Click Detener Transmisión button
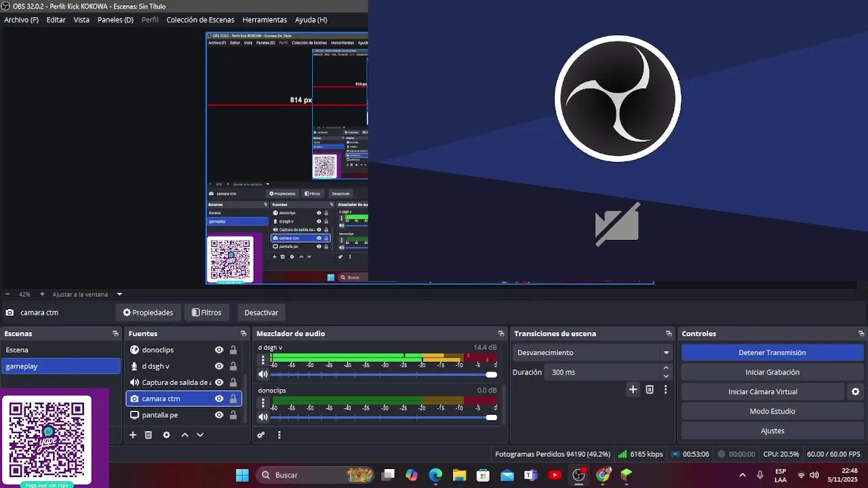Image resolution: width=868 pixels, height=488 pixels. tap(772, 352)
